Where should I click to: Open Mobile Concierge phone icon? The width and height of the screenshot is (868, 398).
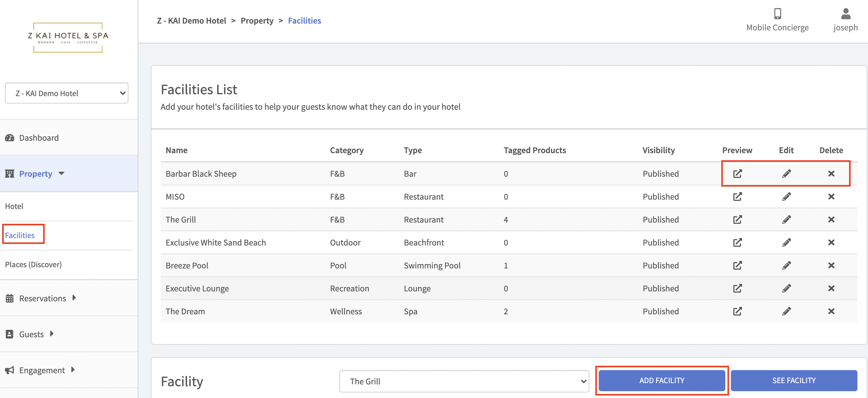[777, 14]
